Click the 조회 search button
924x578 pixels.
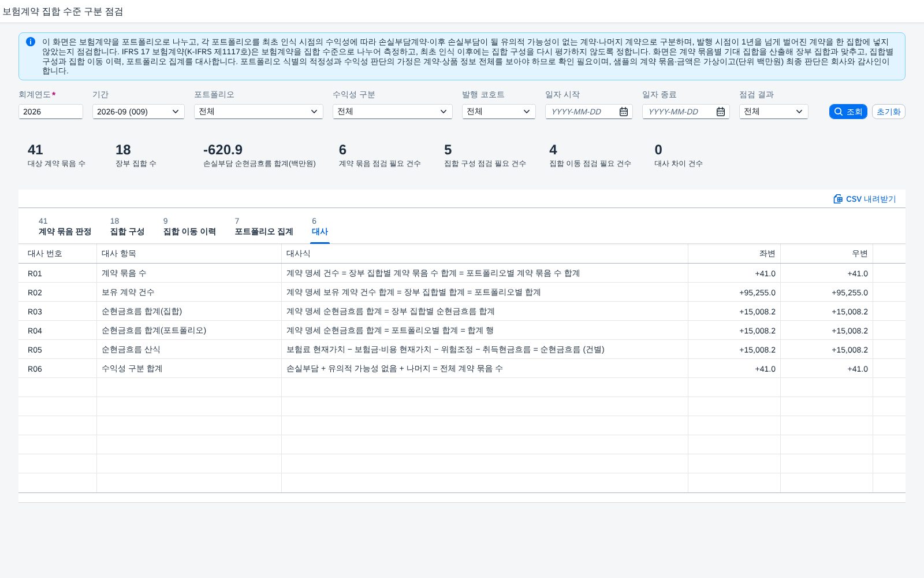pyautogui.click(x=848, y=112)
